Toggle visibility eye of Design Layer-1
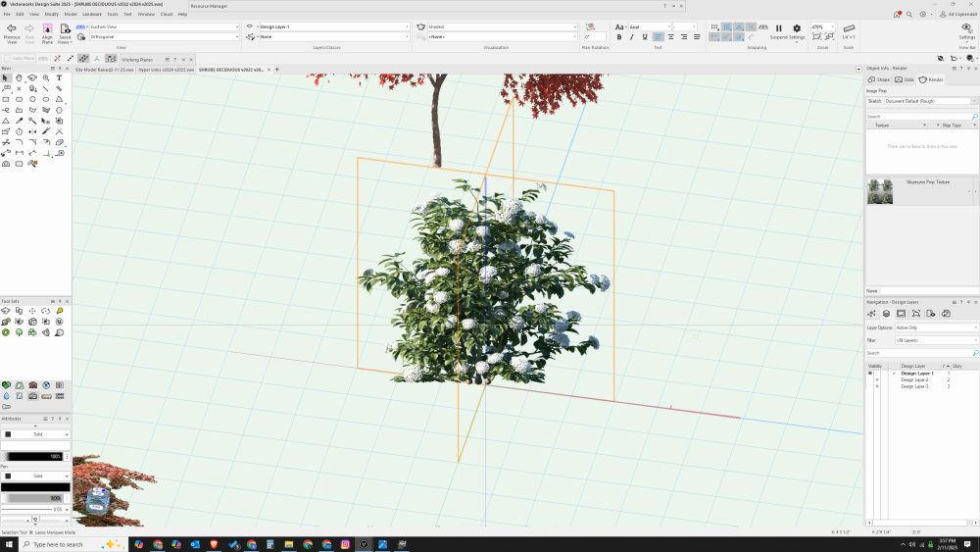 click(x=869, y=374)
